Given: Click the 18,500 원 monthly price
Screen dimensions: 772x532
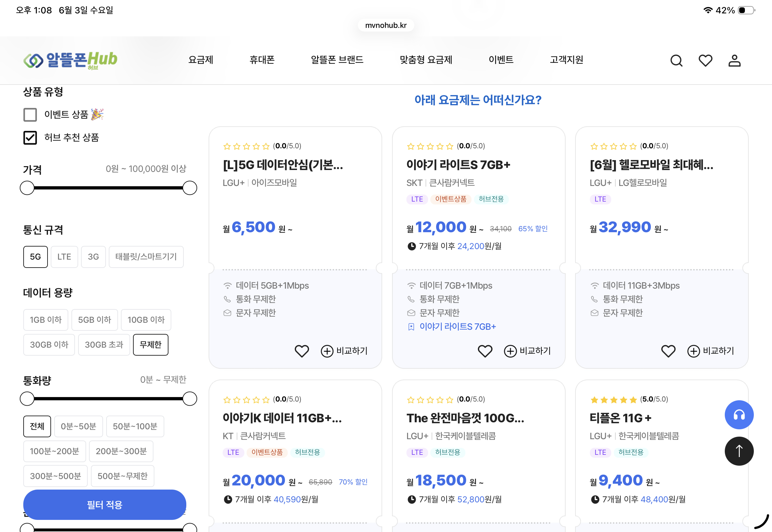Looking at the screenshot, I should (445, 481).
